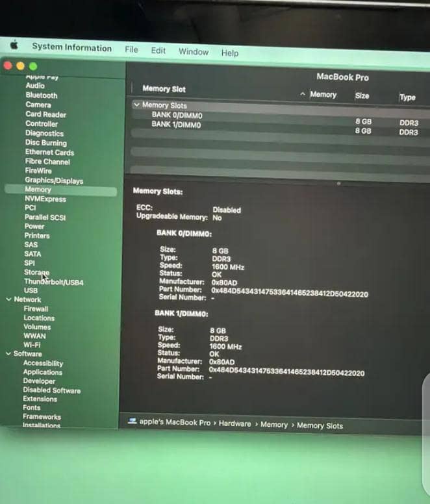Select Disc Burning in the sidebar
This screenshot has width=430, height=504.
tap(46, 143)
